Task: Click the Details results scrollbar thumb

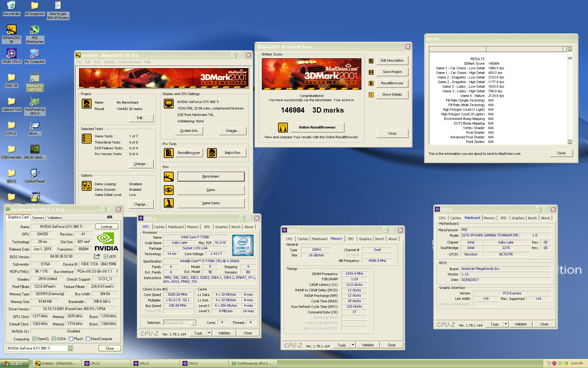Action: [570, 58]
